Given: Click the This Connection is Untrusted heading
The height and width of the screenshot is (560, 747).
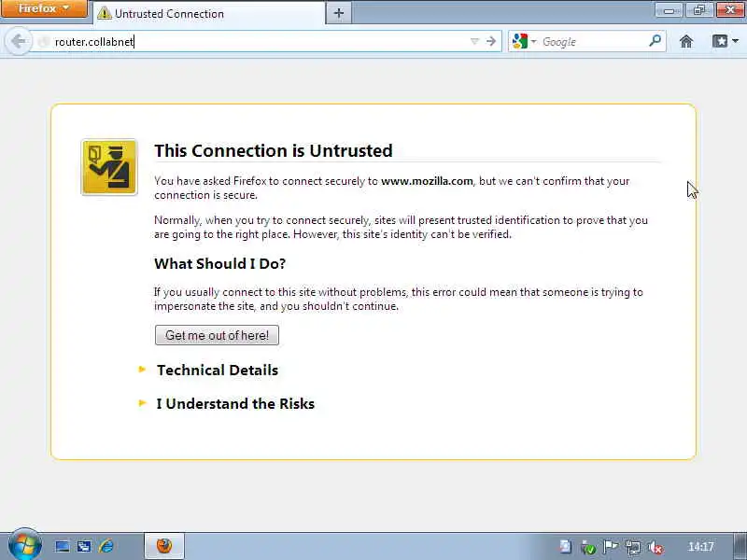Looking at the screenshot, I should 274,150.
